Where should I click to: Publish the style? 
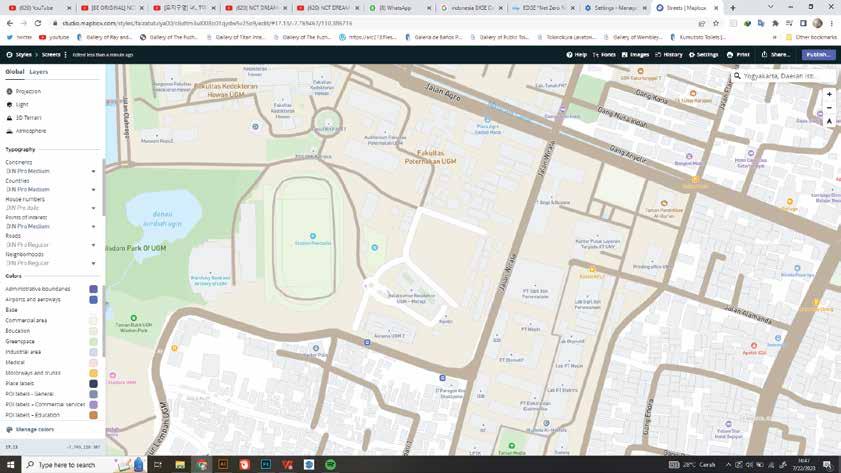(x=818, y=55)
